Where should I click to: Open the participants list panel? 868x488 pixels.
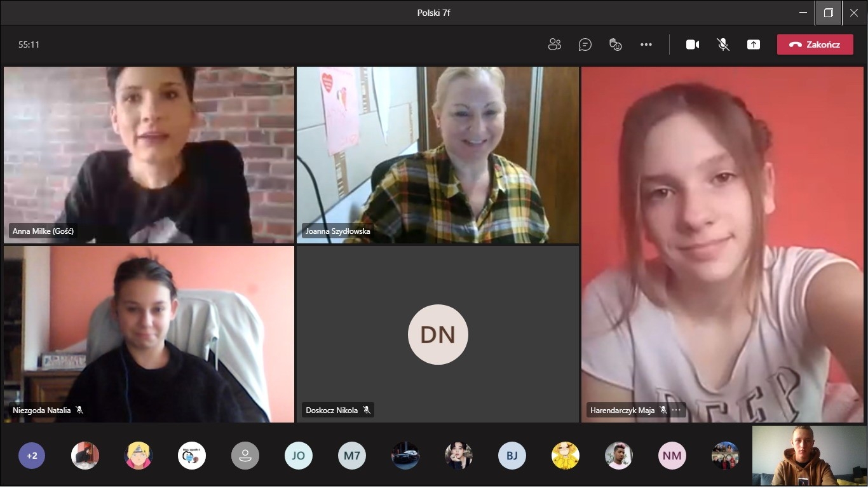[555, 44]
